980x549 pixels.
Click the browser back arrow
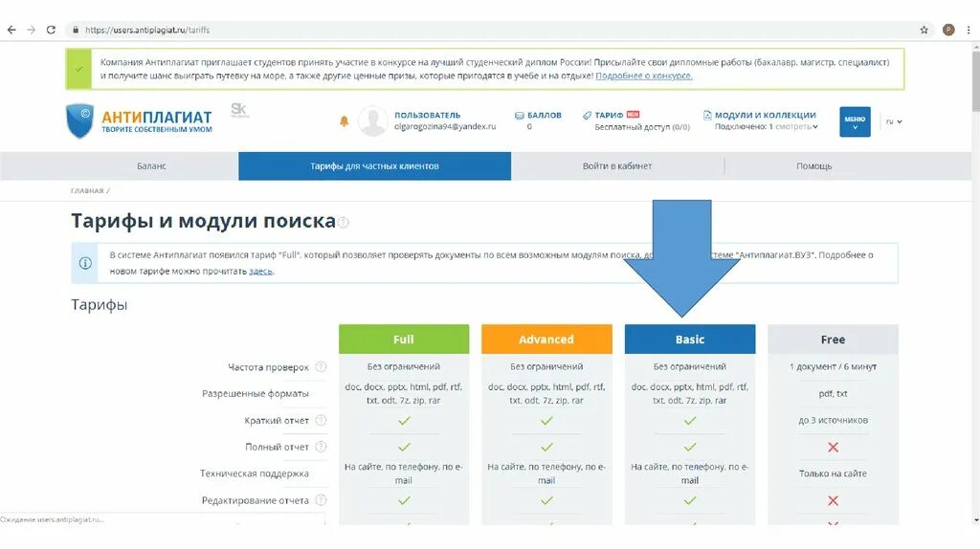tap(11, 30)
